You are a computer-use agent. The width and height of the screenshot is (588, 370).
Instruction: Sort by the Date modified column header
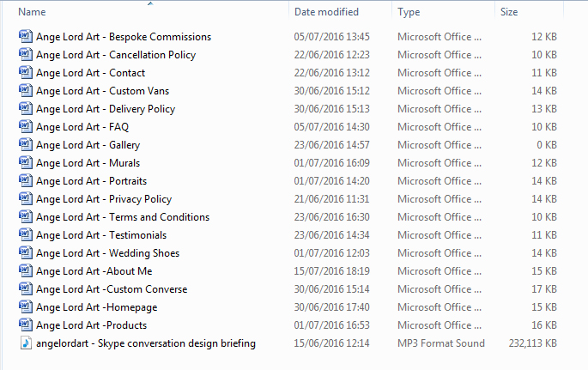[x=326, y=12]
